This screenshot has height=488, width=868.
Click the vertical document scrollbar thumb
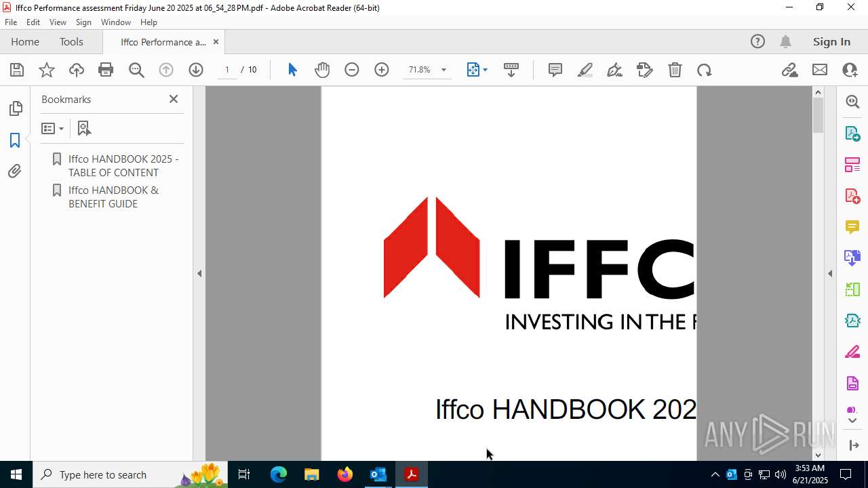click(818, 115)
